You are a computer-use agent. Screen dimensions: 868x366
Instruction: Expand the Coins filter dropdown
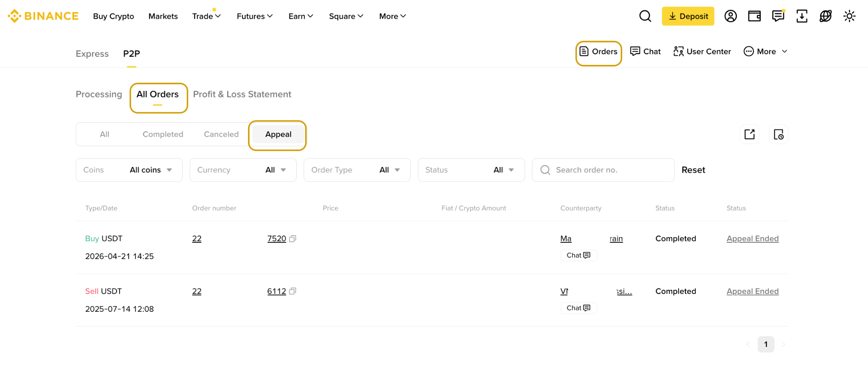point(129,170)
